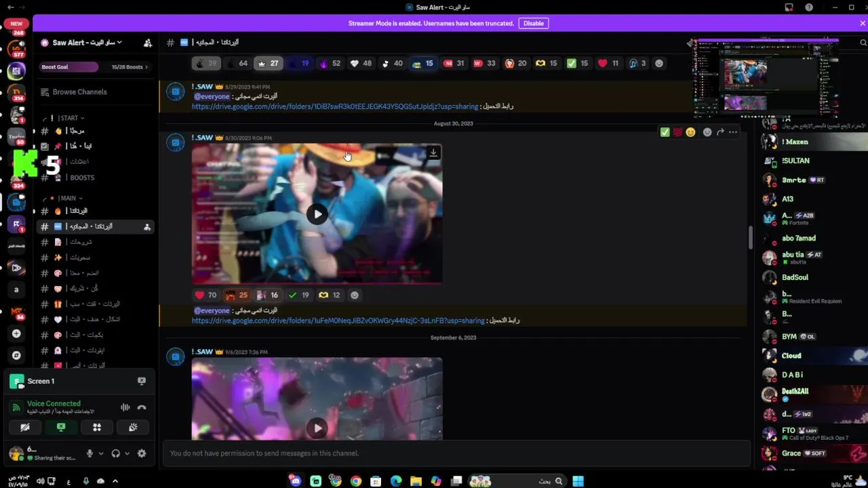This screenshot has width=868, height=488.
Task: Open Browse Channels
Action: 79,92
